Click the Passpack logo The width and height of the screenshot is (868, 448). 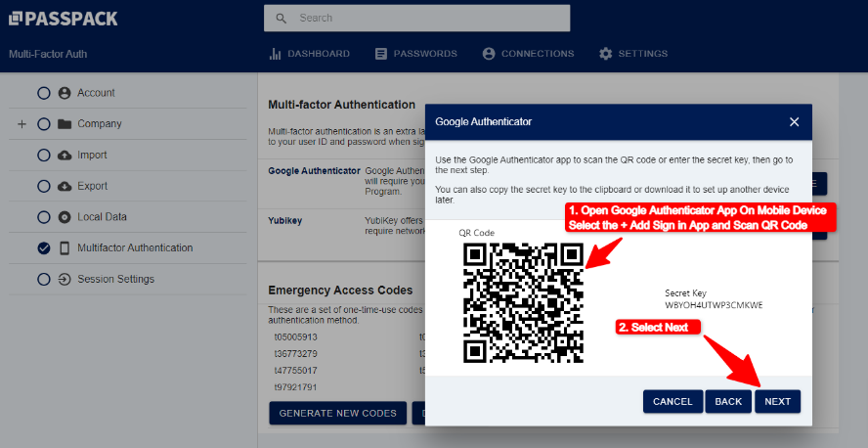coord(64,19)
